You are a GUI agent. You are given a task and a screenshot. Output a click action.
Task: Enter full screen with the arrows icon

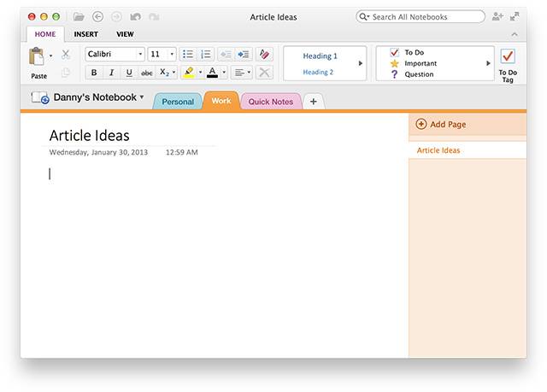click(515, 16)
